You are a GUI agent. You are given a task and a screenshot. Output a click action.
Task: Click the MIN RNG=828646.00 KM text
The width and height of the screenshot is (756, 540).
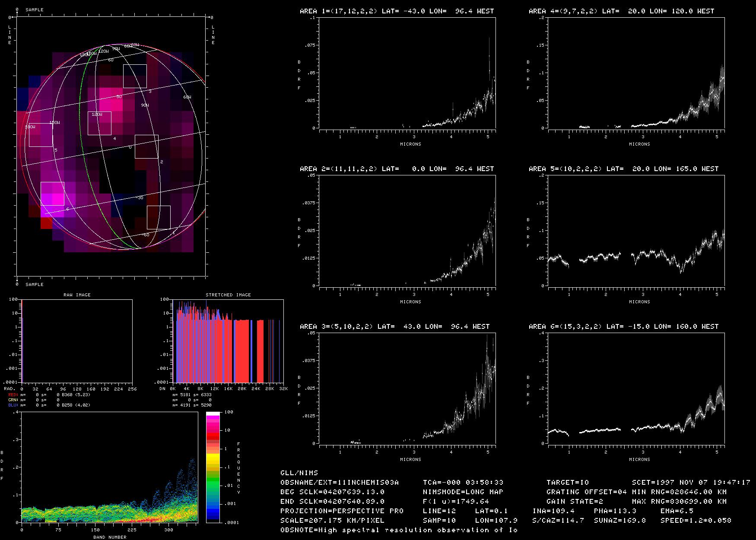pyautogui.click(x=679, y=492)
